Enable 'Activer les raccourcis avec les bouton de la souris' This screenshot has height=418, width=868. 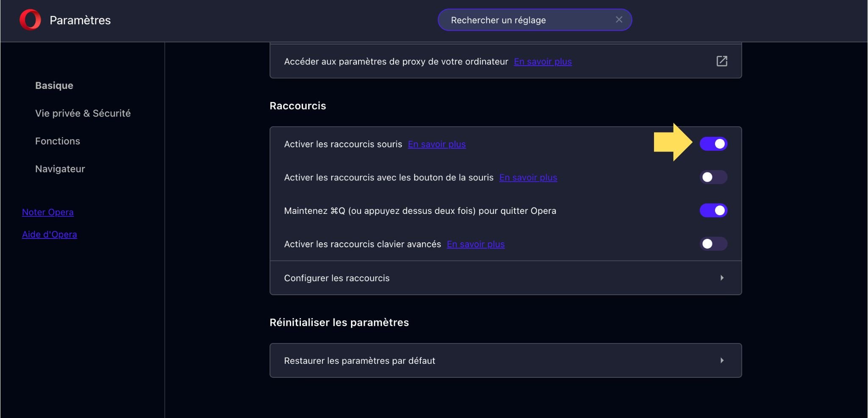click(714, 177)
